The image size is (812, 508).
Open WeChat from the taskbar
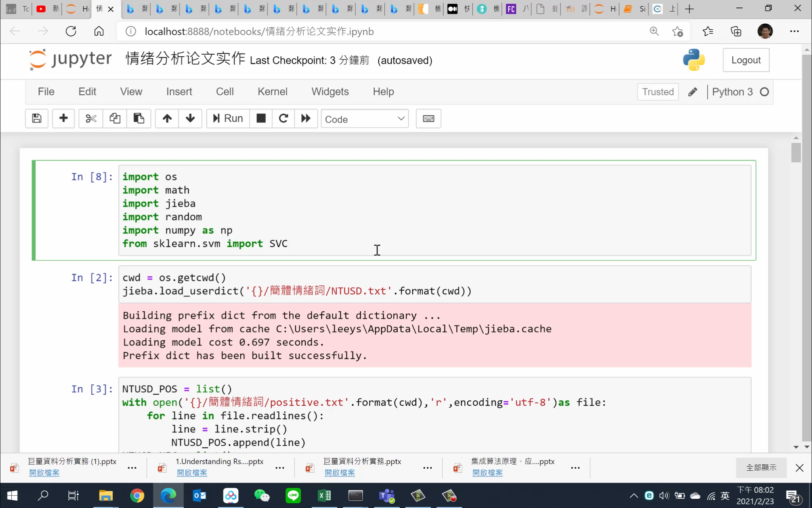tap(262, 495)
